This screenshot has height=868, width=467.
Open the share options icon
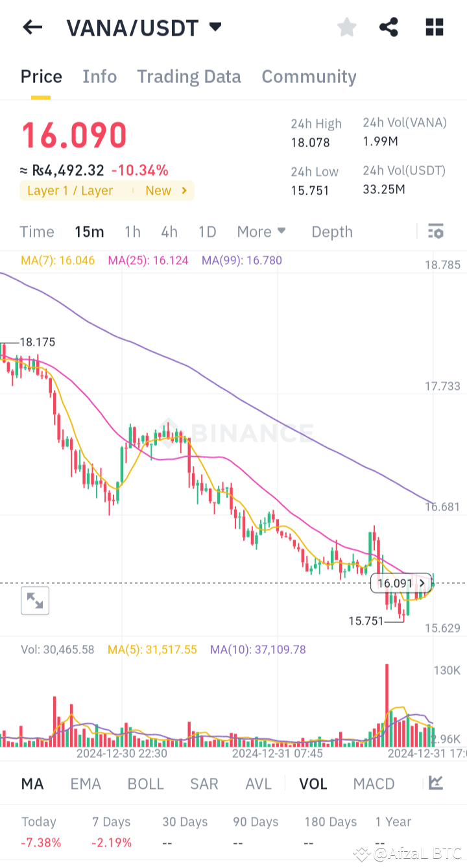389,27
